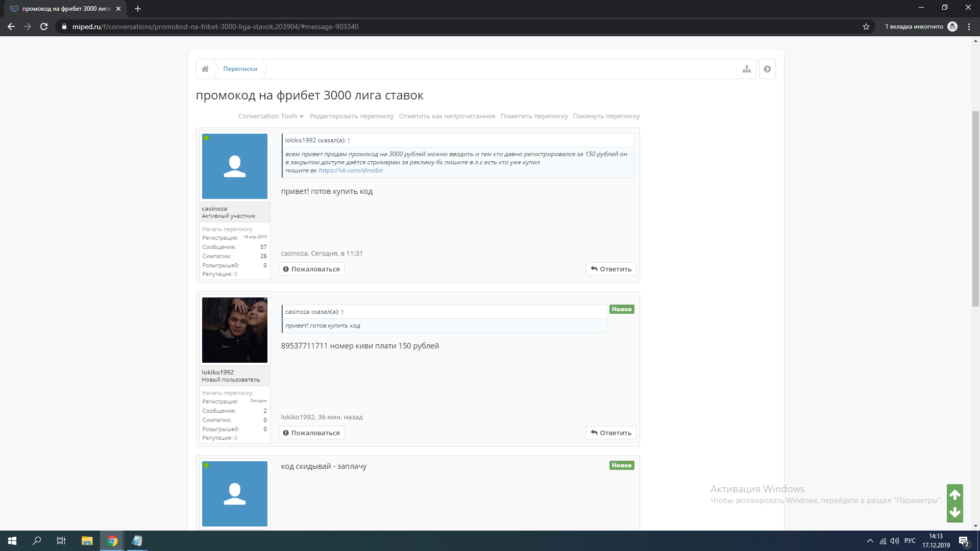
Task: Report lokiko1992's message with 'Пожаловаться'
Action: pos(311,433)
